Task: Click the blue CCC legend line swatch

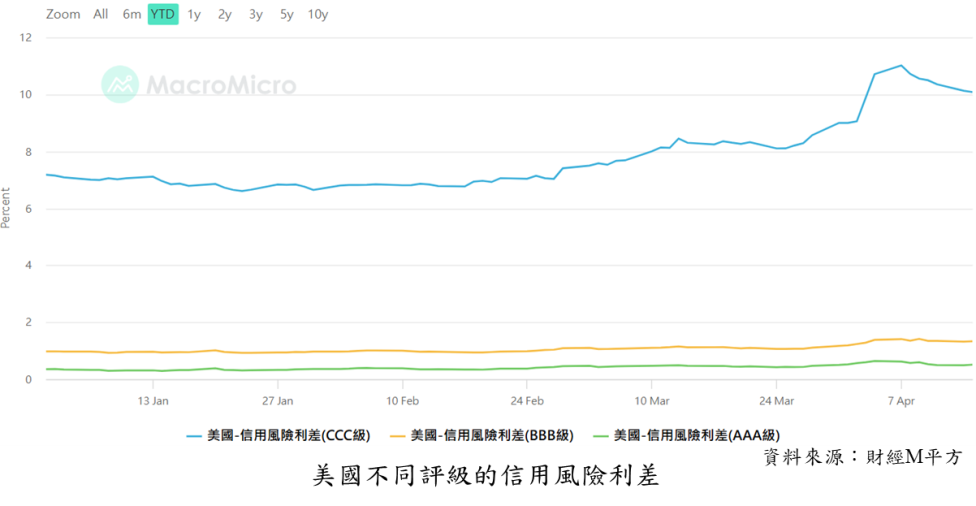Action: [194, 436]
